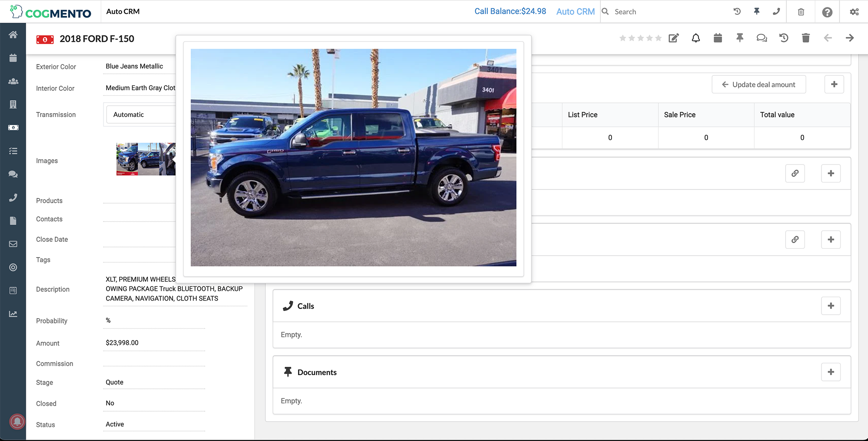Click the Call Balance link
The image size is (868, 441).
[509, 11]
